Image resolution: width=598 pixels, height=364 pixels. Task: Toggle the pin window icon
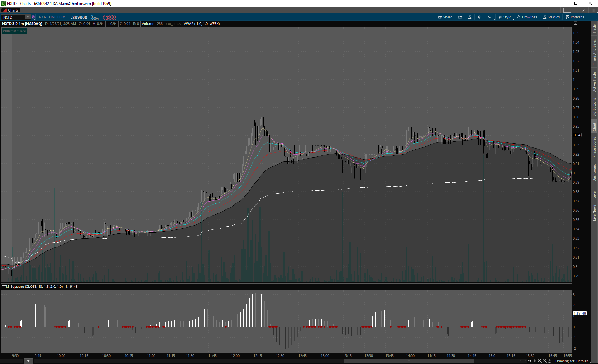(x=584, y=10)
